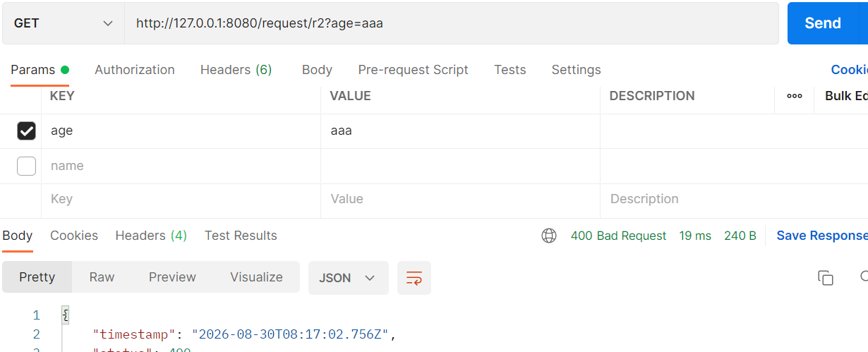The width and height of the screenshot is (868, 352).
Task: Click the Send button
Action: point(823,23)
